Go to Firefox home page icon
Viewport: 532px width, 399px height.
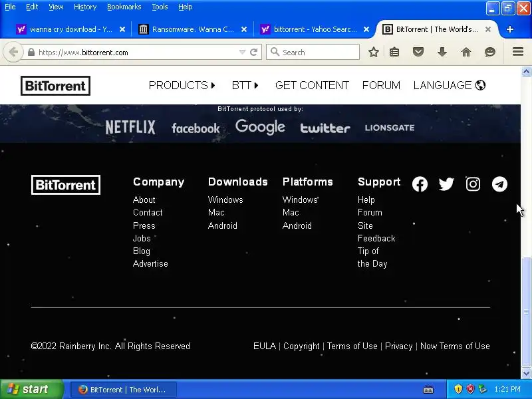tap(466, 52)
